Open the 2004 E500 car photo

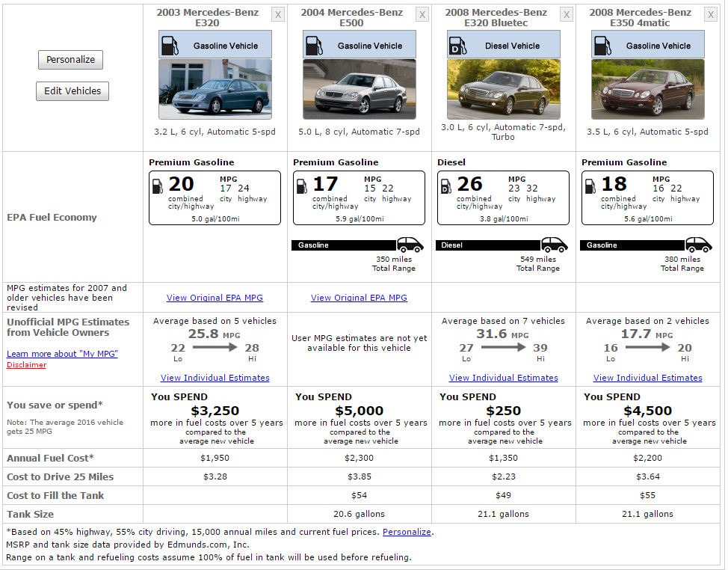360,90
